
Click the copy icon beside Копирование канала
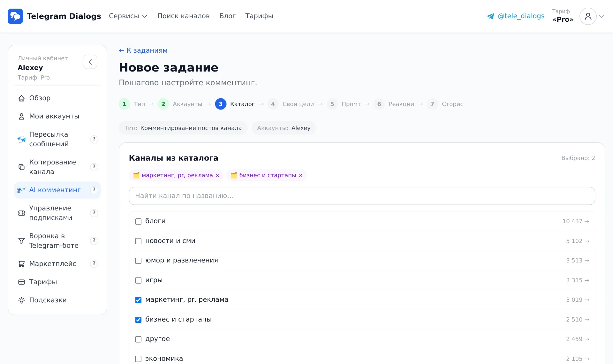(21, 167)
